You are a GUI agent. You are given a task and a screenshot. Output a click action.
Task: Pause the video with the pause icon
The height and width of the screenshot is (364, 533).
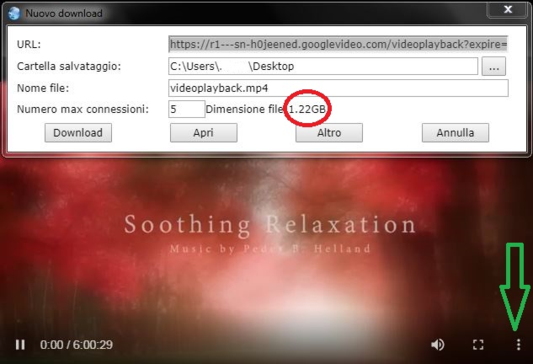pos(20,345)
